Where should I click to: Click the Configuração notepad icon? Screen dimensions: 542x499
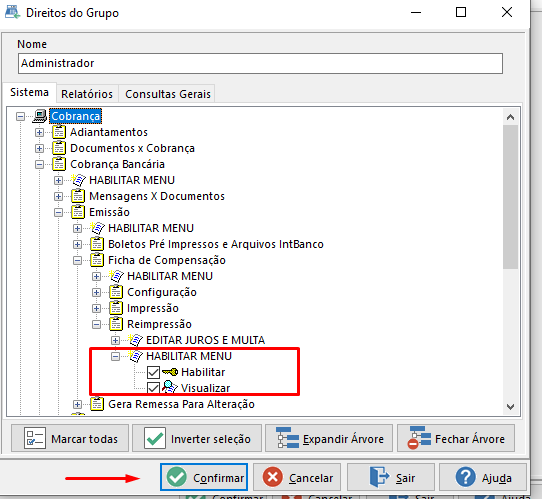coord(116,292)
